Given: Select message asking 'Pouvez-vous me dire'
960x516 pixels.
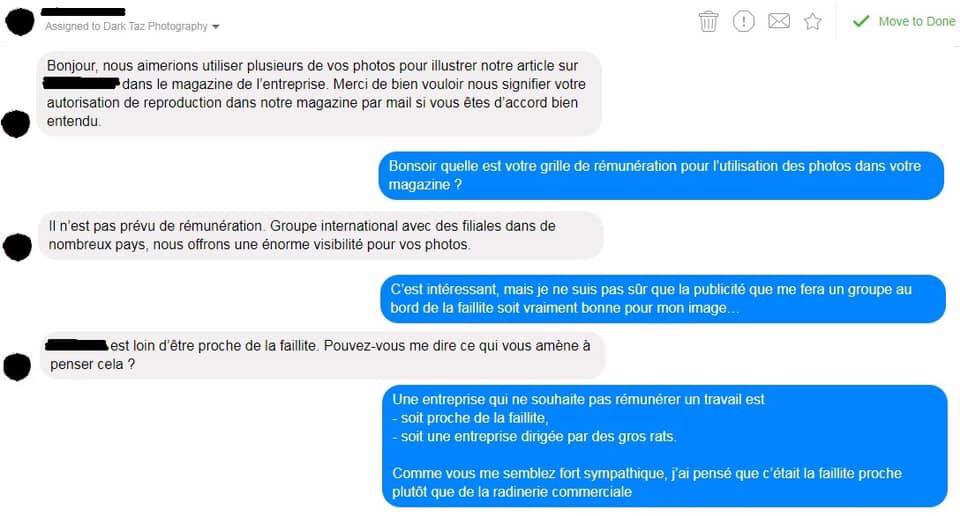Looking at the screenshot, I should 322,356.
